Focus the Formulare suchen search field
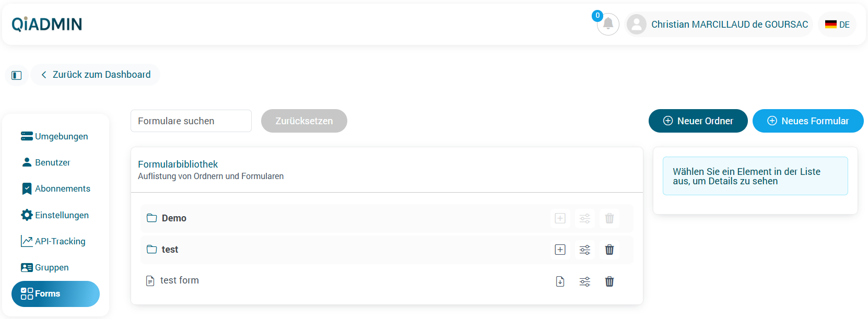Image resolution: width=868 pixels, height=319 pixels. point(191,121)
